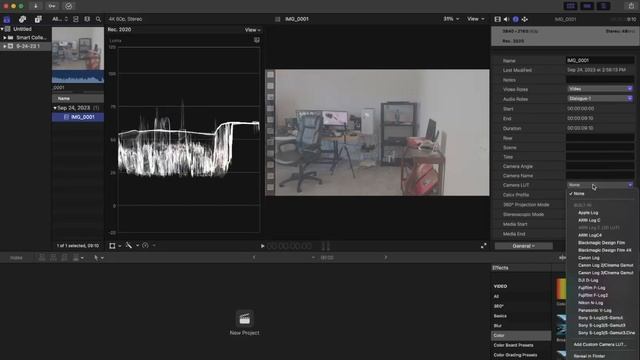Click the Name field in inspector
640x360 pixels.
tap(600, 60)
